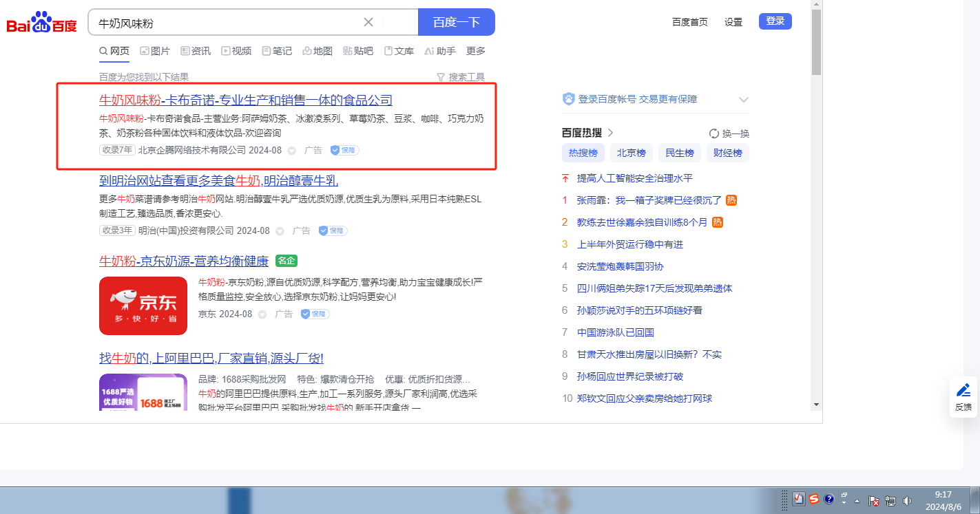Click the 保障 badge under the 明治 result

point(333,231)
